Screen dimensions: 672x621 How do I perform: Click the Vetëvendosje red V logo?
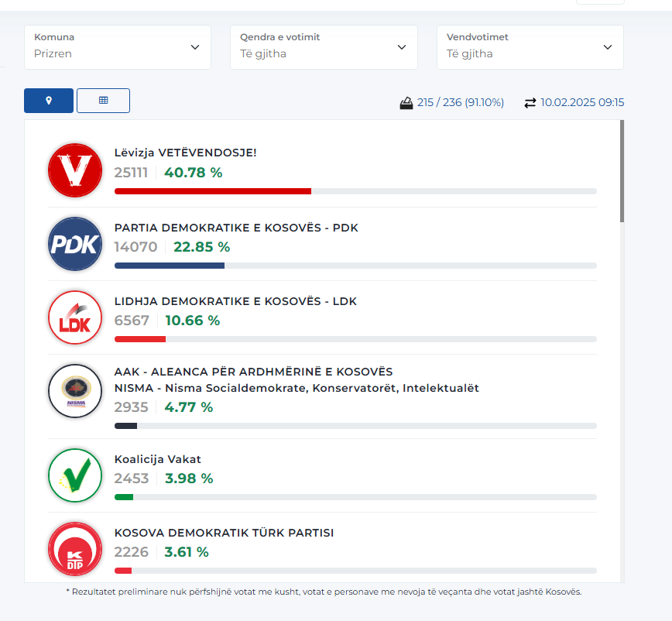coord(75,170)
